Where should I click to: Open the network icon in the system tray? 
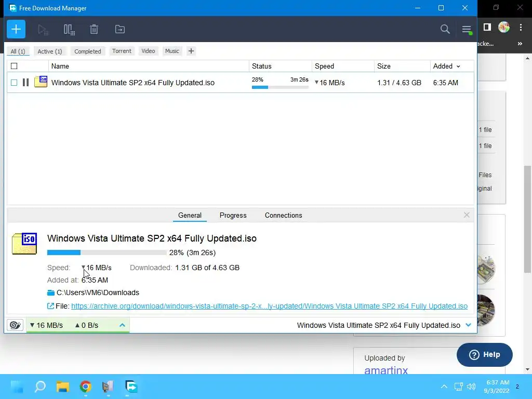(x=458, y=387)
